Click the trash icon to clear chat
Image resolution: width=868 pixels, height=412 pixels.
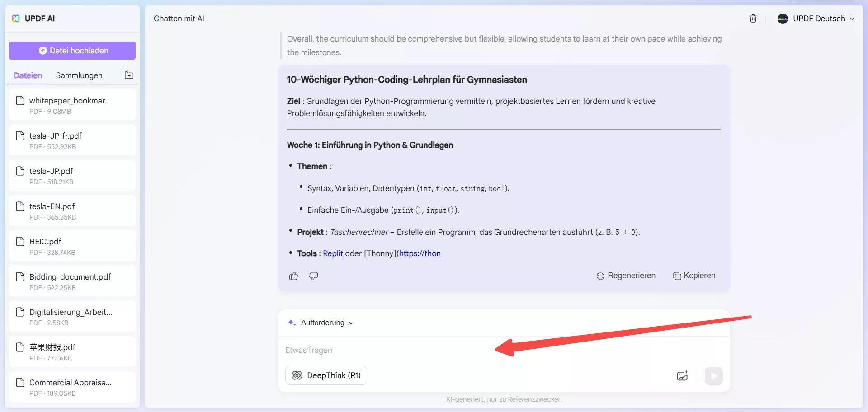coord(753,19)
